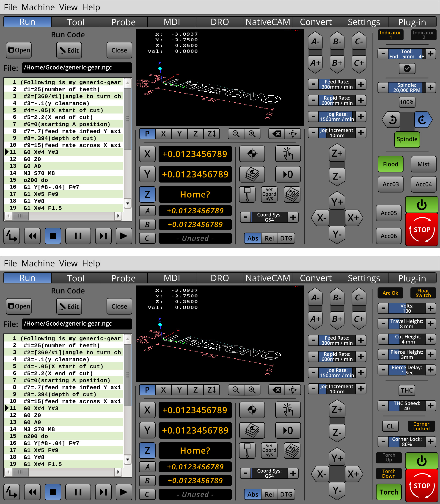This screenshot has width=440, height=504.
Task: Toggle the green Spindle button
Action: tap(407, 139)
